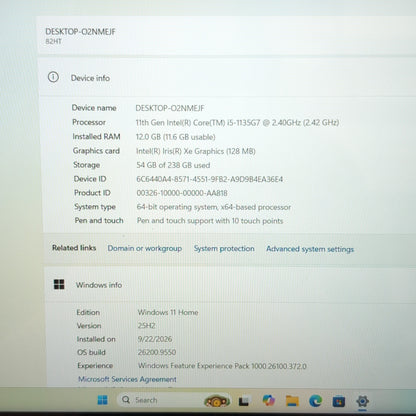Viewport: 416px width, 416px height.
Task: Open Task View from the taskbar
Action: click(244, 401)
